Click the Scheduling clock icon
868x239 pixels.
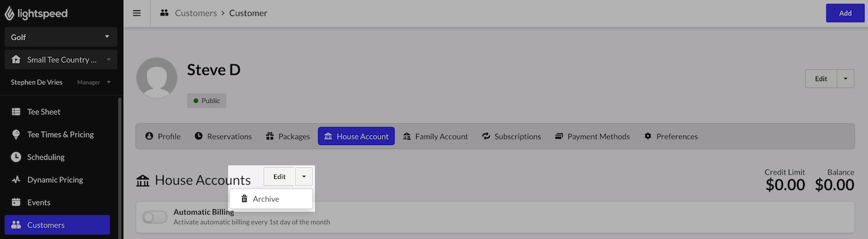click(x=16, y=157)
